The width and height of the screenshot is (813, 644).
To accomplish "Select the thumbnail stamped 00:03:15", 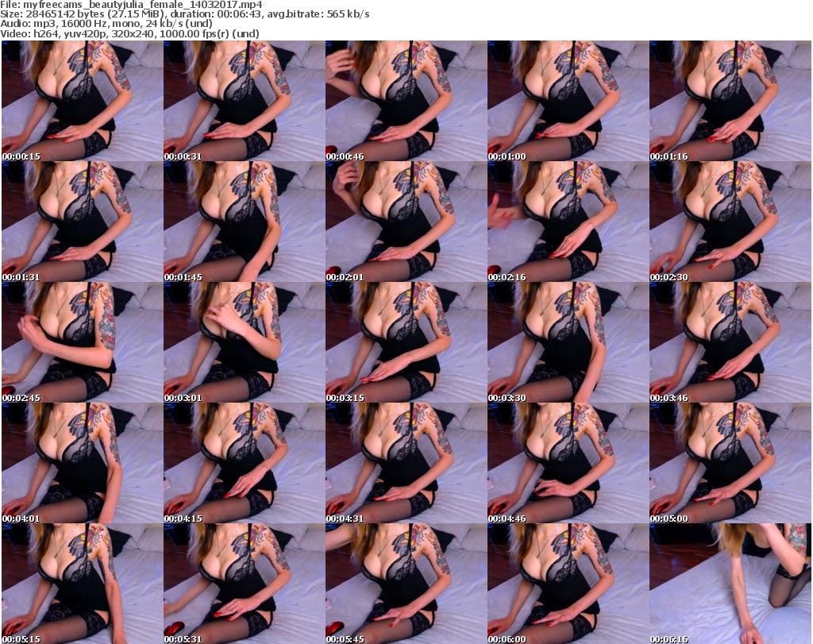I will (x=406, y=342).
